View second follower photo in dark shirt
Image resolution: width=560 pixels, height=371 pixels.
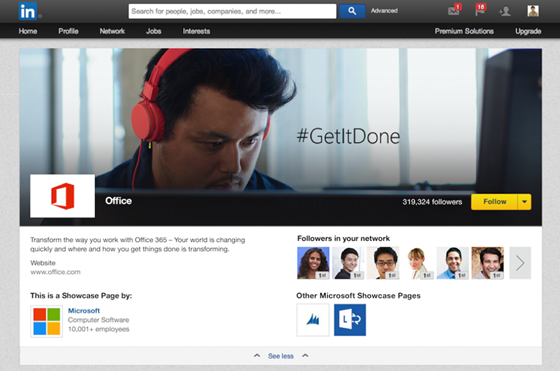(348, 263)
